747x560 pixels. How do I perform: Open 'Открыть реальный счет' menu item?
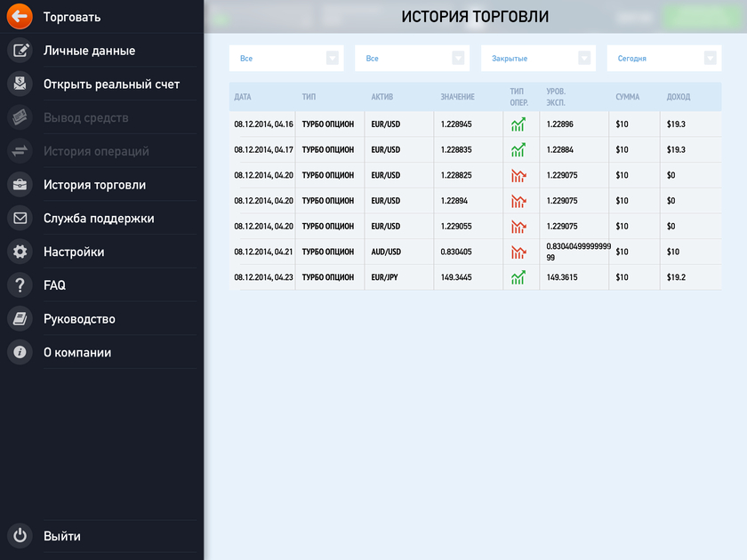(x=111, y=84)
